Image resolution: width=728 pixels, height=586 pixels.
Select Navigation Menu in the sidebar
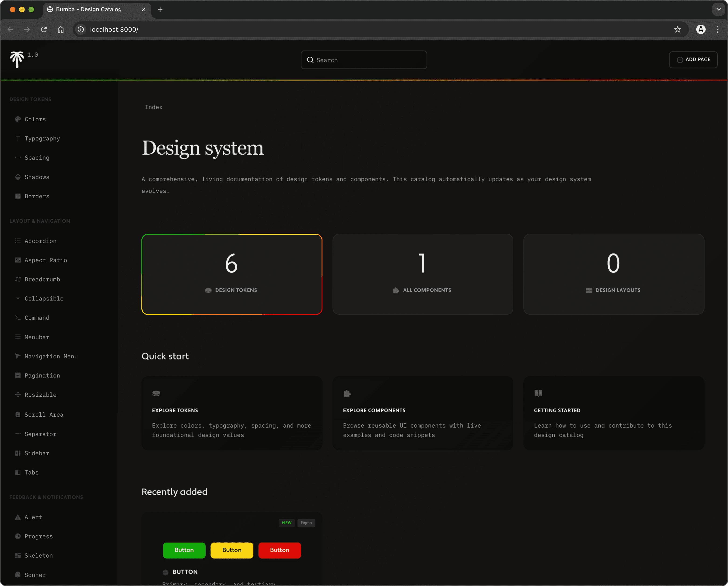point(51,356)
